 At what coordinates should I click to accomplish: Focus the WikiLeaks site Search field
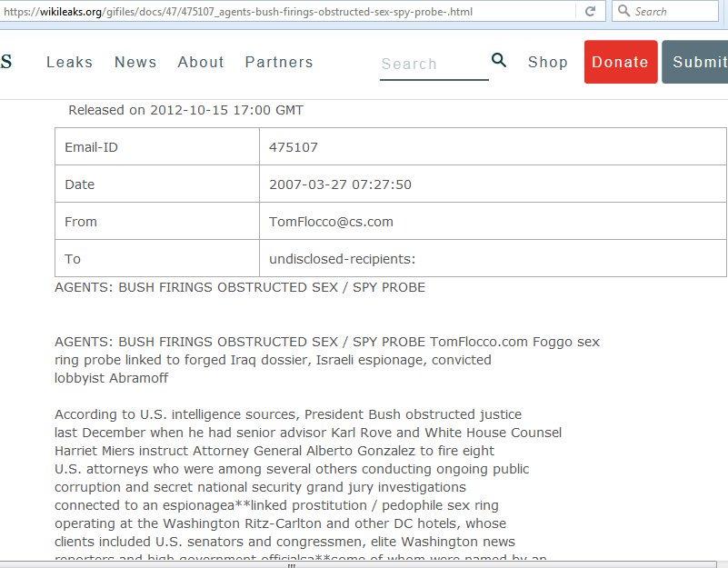pyautogui.click(x=434, y=65)
